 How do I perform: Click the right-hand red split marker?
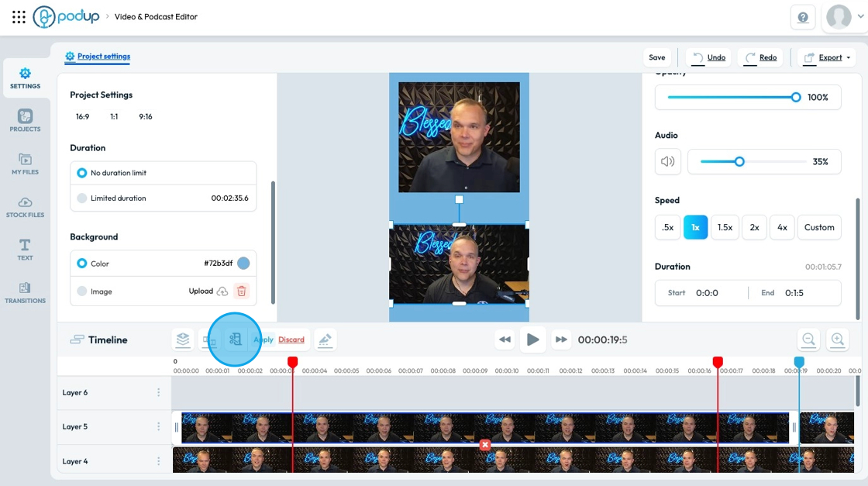point(718,362)
